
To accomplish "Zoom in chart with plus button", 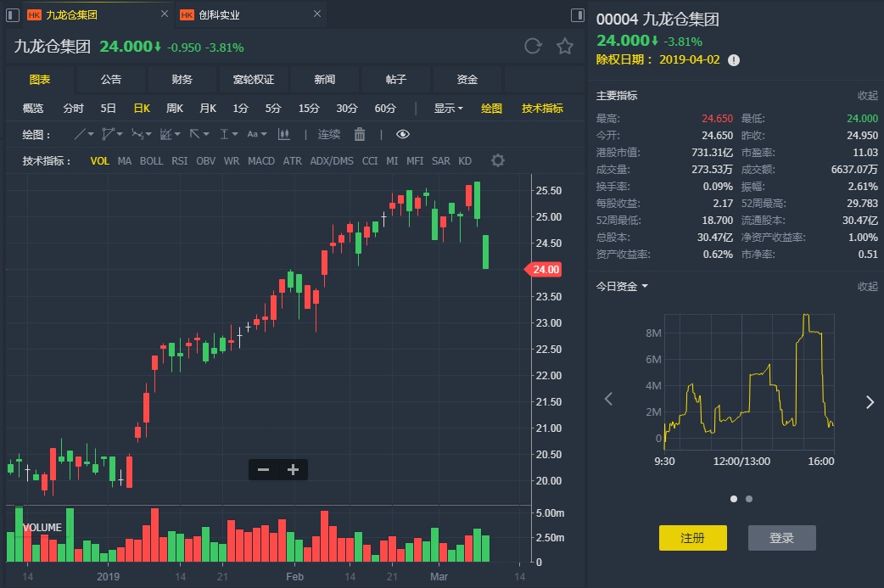I will pyautogui.click(x=294, y=469).
